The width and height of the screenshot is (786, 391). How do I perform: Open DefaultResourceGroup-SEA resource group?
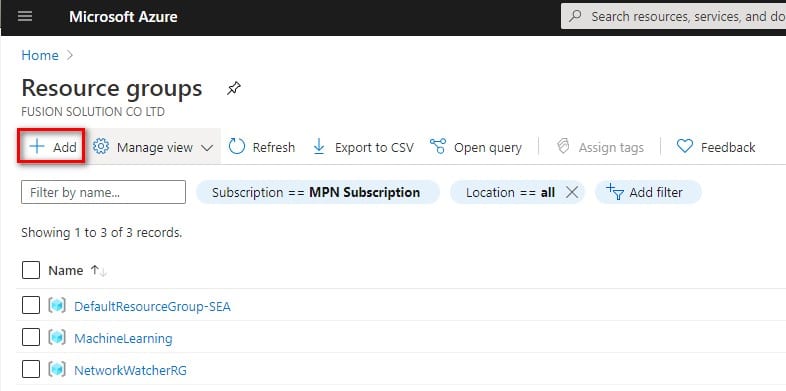152,306
